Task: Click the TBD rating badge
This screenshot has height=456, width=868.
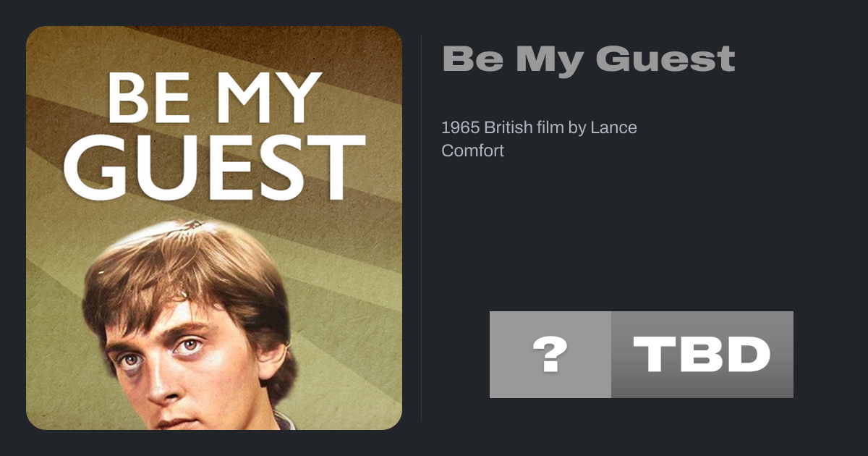Action: point(702,355)
